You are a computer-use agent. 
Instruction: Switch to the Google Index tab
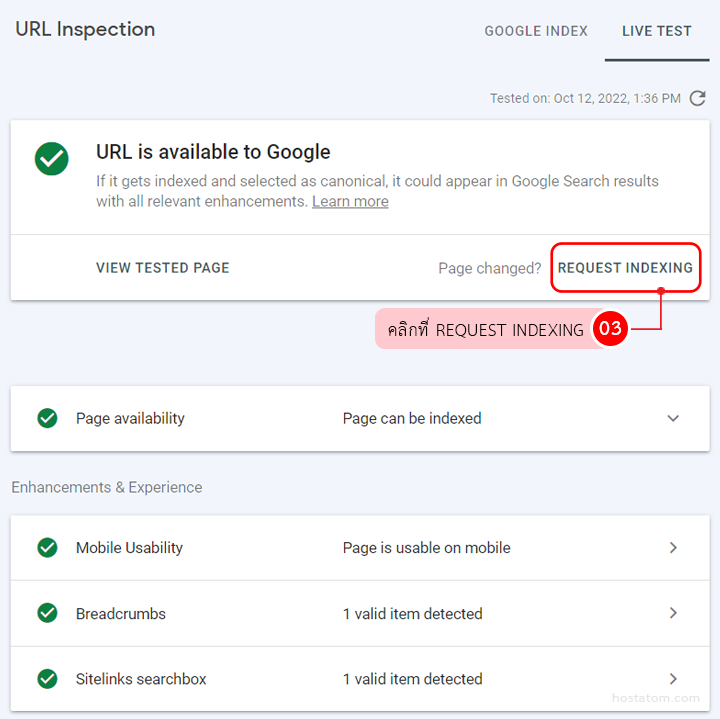click(536, 31)
